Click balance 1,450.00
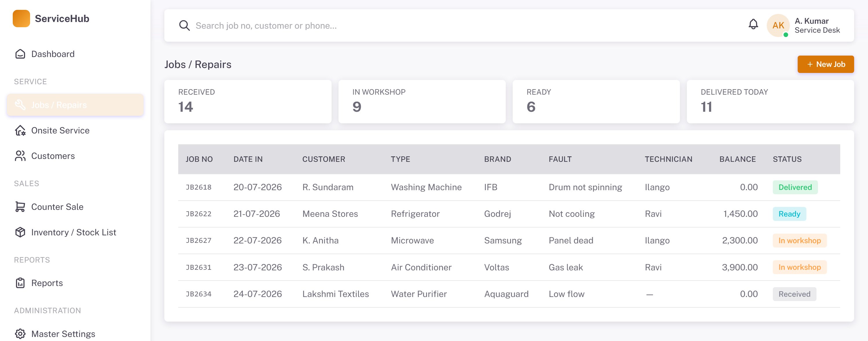Image resolution: width=868 pixels, height=341 pixels. [740, 214]
